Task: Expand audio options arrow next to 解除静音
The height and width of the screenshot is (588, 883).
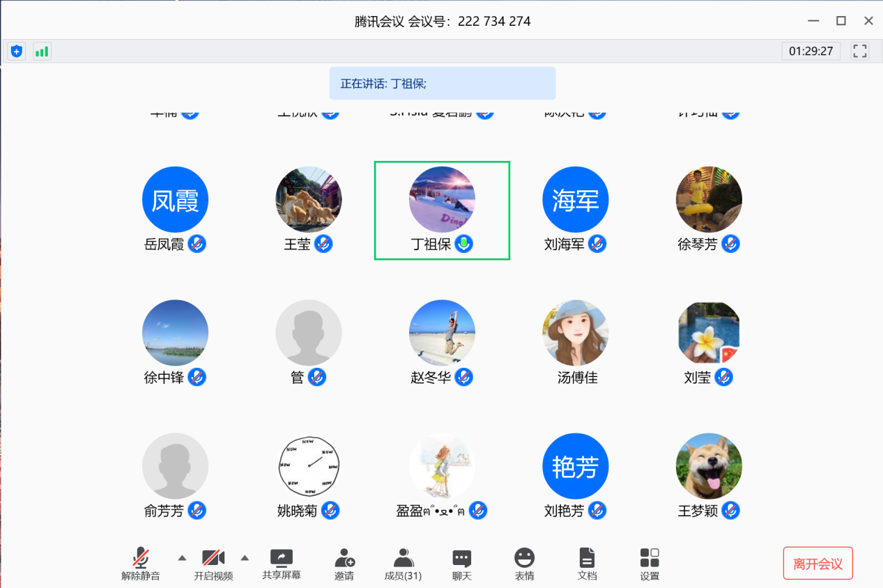Action: tap(182, 557)
